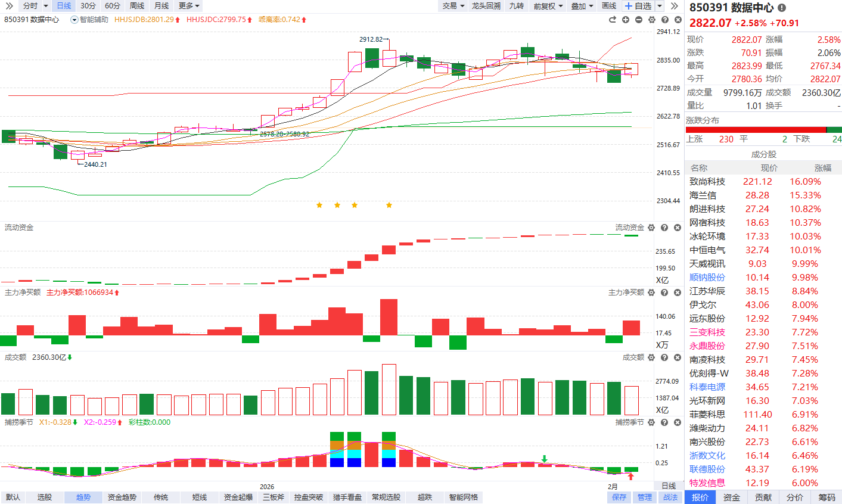842x504 pixels.
Task: Click the red 涨跌分布 distribution bar
Action: point(756,130)
